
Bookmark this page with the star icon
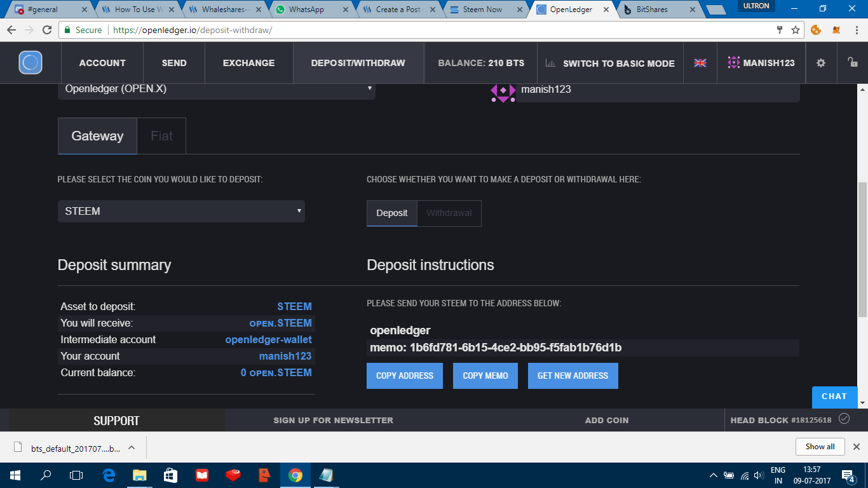(x=795, y=30)
